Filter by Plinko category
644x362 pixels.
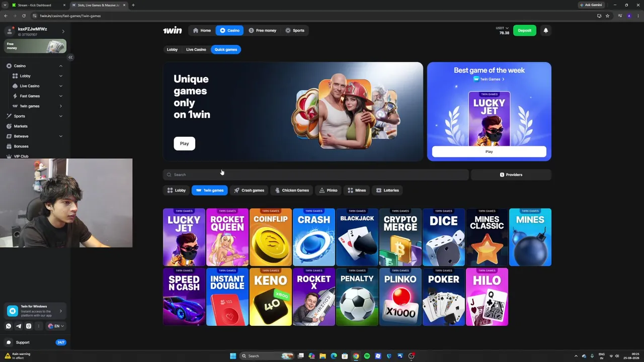[x=328, y=190]
